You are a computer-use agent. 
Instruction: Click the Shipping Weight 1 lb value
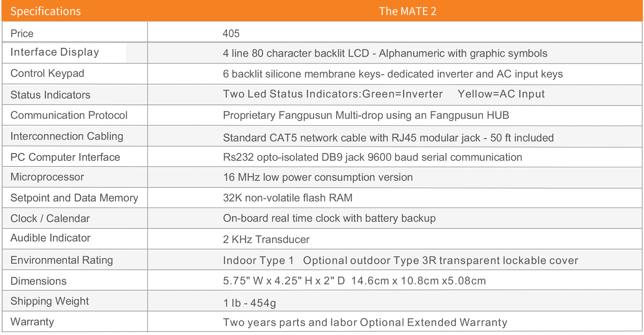coord(249,303)
